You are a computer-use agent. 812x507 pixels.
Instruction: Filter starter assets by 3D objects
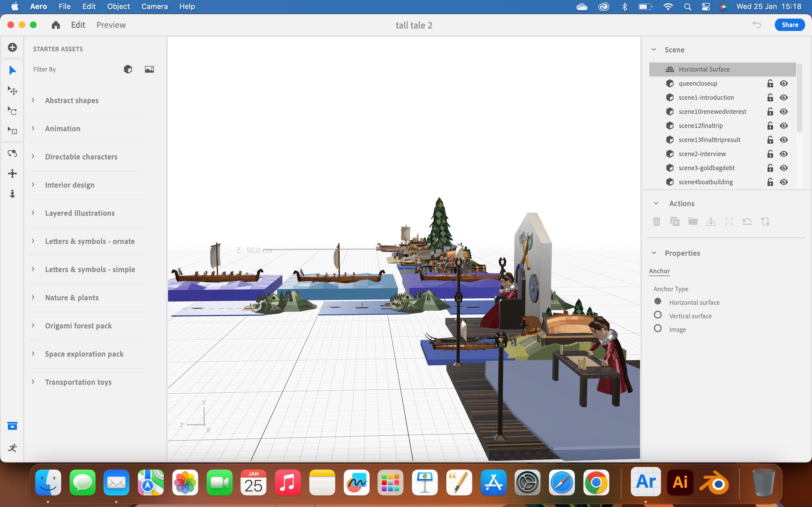[128, 69]
